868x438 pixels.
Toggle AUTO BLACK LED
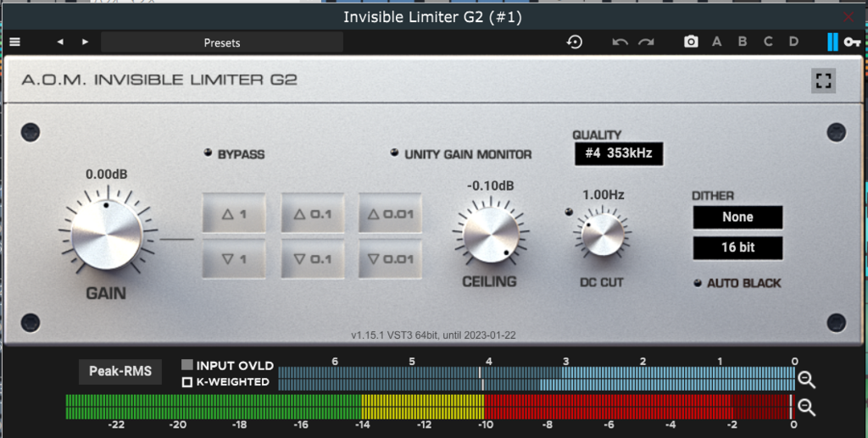click(x=698, y=283)
